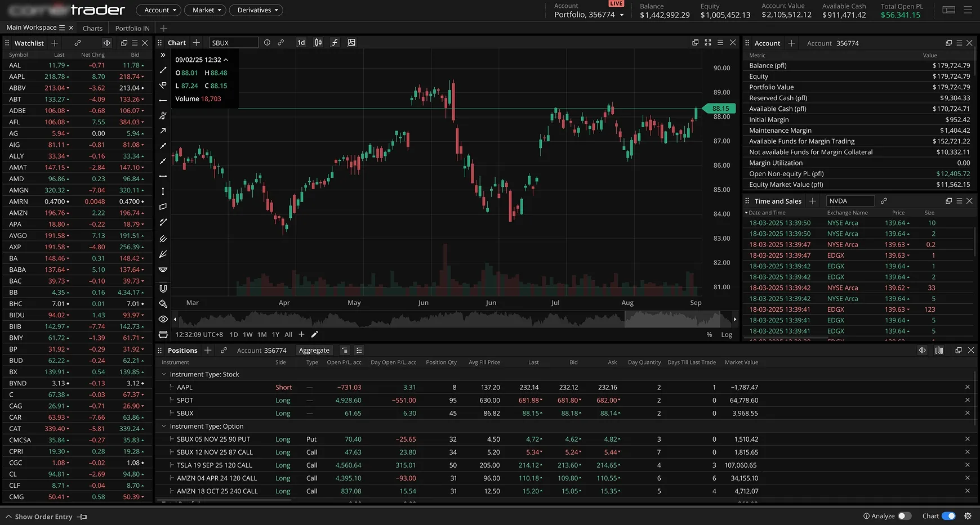This screenshot has height=525, width=980.
Task: Click the chart info icon next to SBUX
Action: (267, 42)
